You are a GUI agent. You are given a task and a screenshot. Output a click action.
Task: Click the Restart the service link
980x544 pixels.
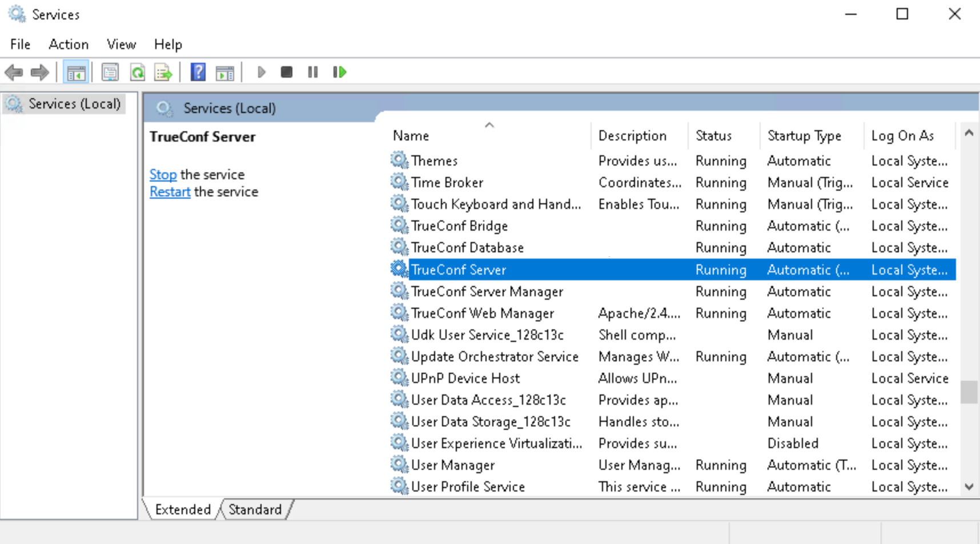point(170,192)
